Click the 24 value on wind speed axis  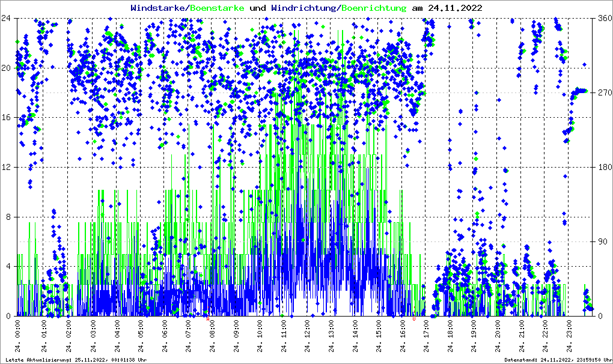click(6, 19)
